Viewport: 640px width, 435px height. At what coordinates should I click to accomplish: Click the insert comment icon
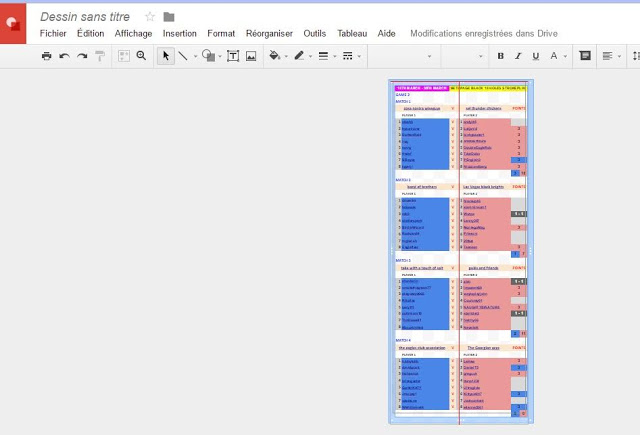pos(585,56)
